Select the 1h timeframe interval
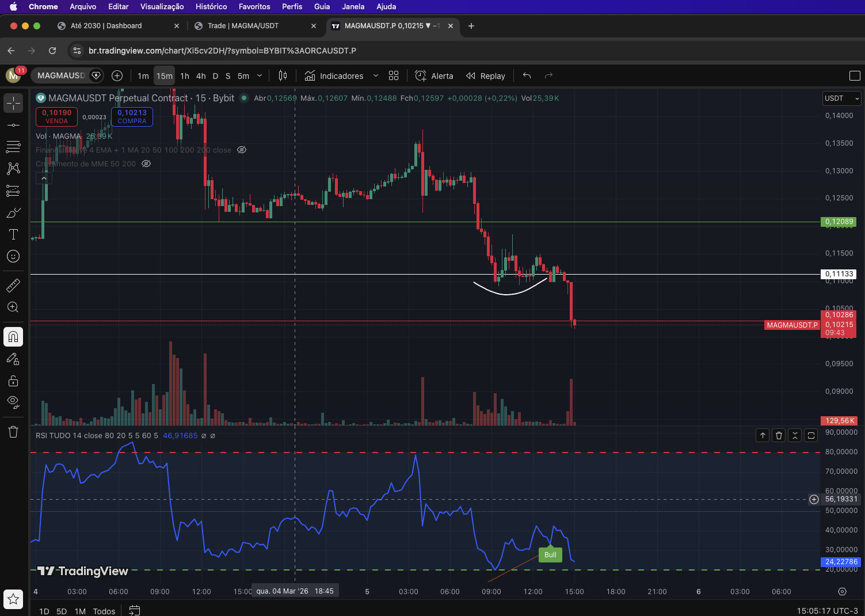 (185, 76)
